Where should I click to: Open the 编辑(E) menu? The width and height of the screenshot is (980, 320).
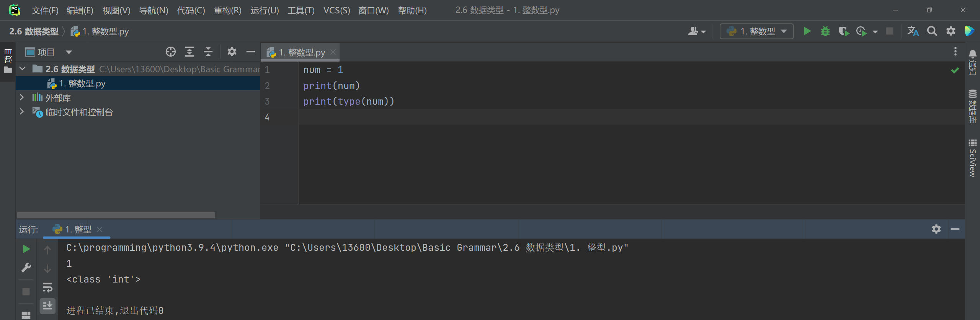80,10
